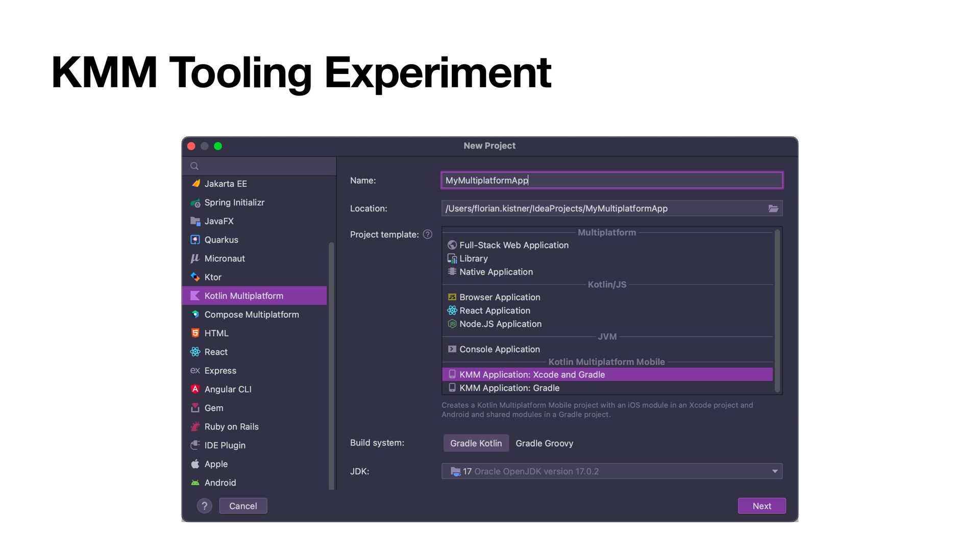
Task: Click the generators sidebar scrollbar
Action: coord(331,366)
